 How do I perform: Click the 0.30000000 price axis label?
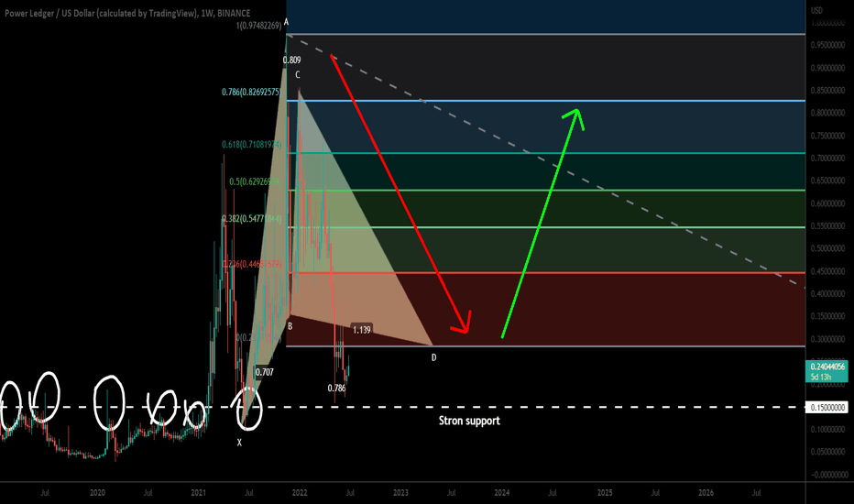(827, 338)
